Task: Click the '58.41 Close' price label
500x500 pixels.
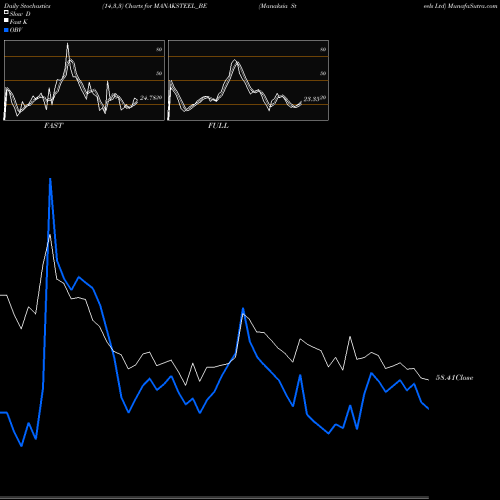Action: coord(454,378)
